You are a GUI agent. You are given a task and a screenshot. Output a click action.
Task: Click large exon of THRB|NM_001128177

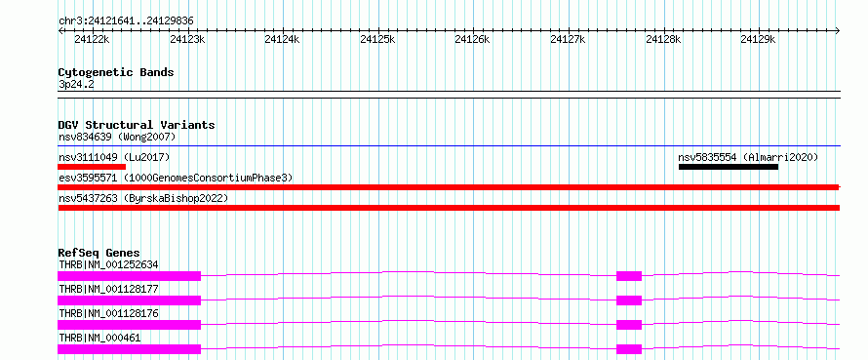(x=129, y=300)
